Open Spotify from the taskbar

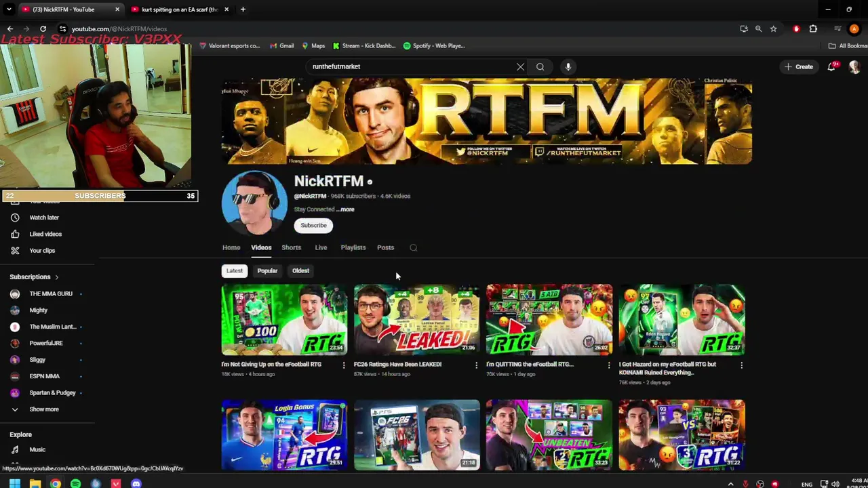tap(75, 483)
